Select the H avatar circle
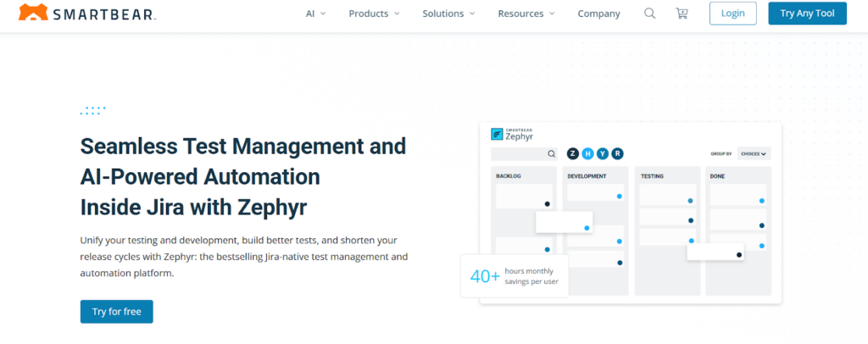Image resolution: width=868 pixels, height=344 pixels. coord(587,153)
